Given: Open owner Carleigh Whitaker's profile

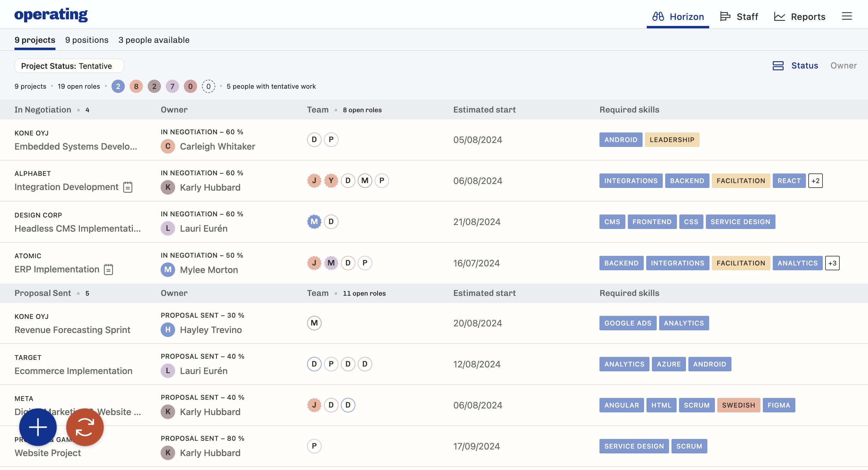Looking at the screenshot, I should [x=217, y=146].
